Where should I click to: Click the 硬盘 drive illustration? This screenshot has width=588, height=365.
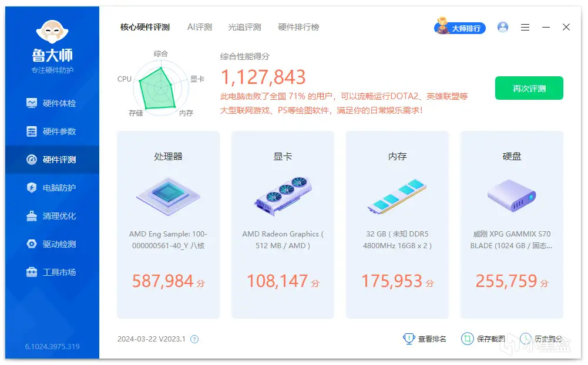(x=512, y=195)
